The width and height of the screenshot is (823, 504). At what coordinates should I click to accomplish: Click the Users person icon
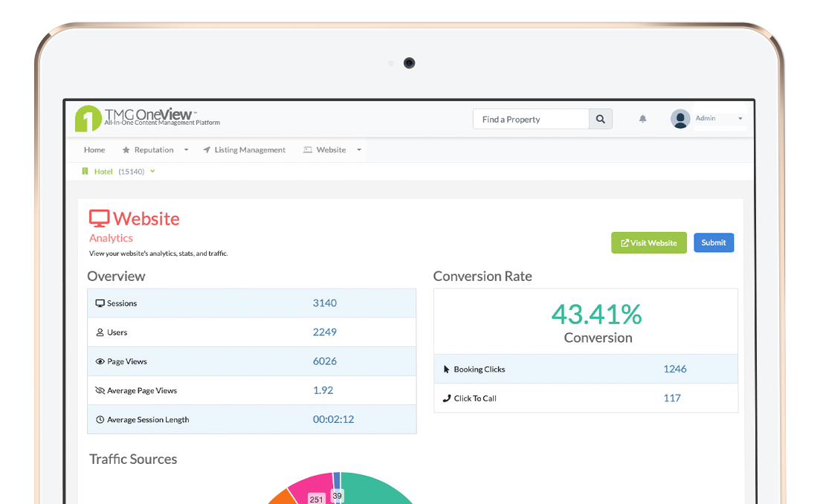pos(100,332)
